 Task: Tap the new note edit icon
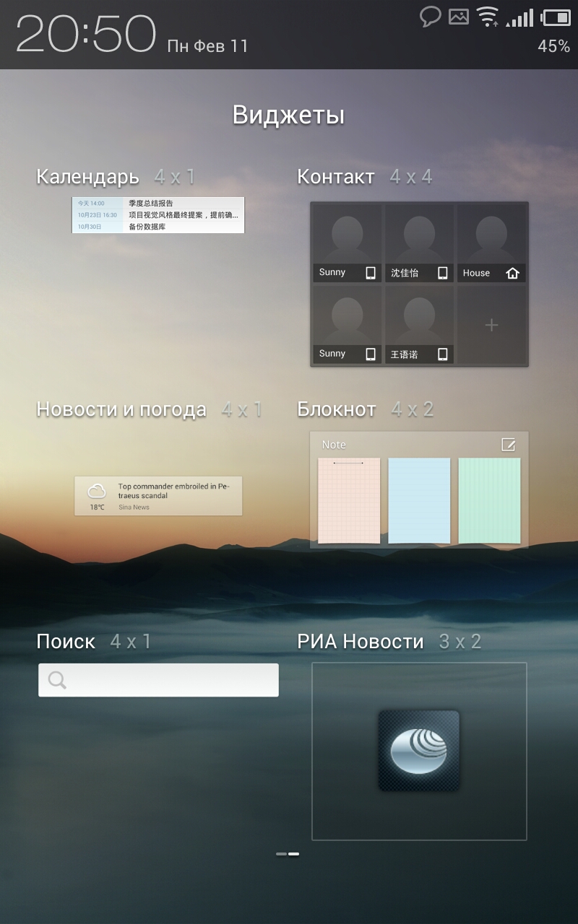tap(509, 445)
